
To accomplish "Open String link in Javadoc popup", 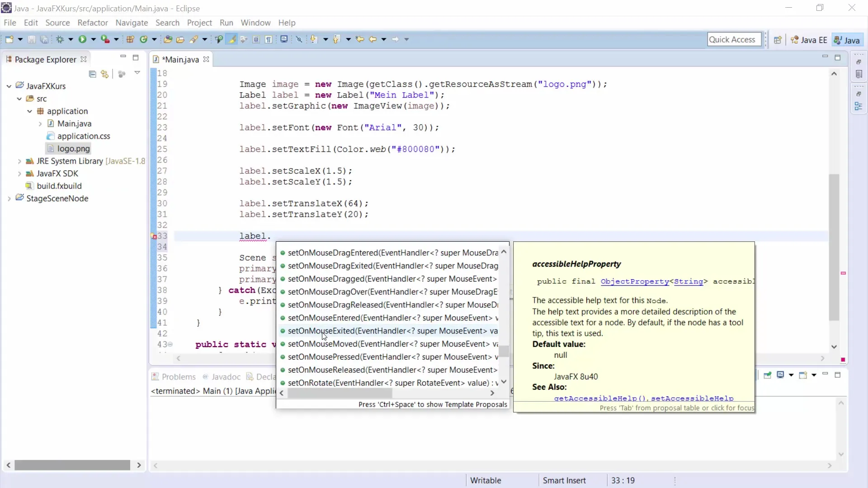I will point(688,281).
